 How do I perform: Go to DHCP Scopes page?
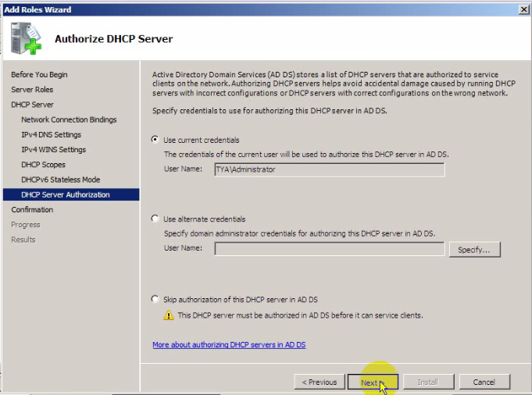coord(44,165)
